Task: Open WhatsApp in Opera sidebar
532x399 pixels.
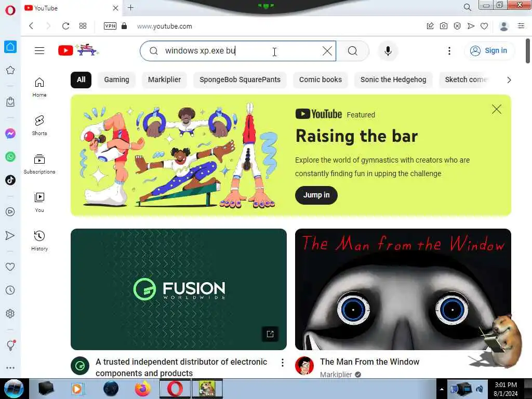Action: point(10,157)
